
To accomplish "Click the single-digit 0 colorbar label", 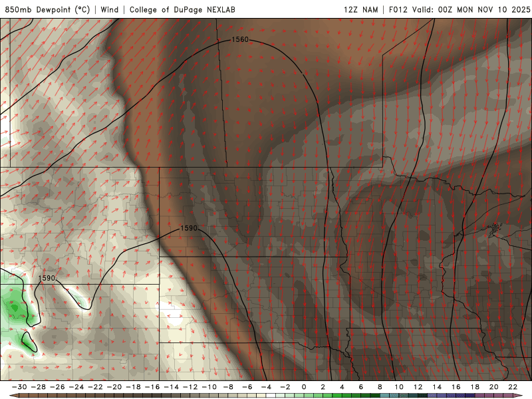I will pos(304,387).
